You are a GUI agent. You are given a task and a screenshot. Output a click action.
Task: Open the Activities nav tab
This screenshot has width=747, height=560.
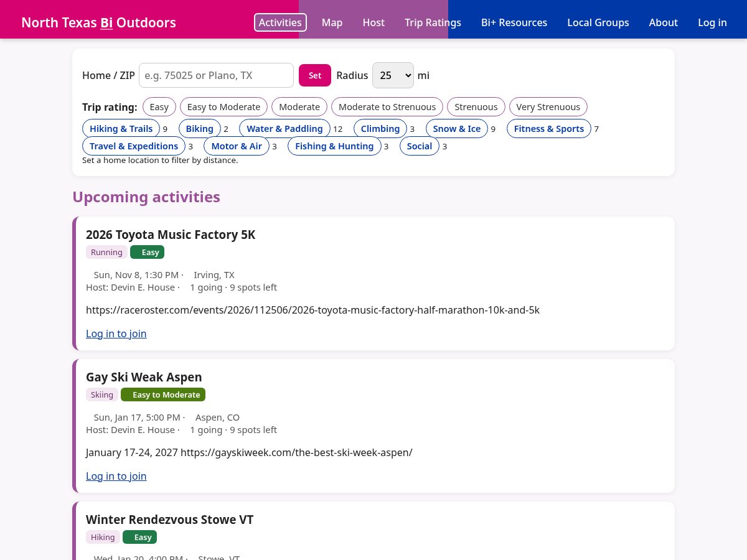[x=280, y=22]
